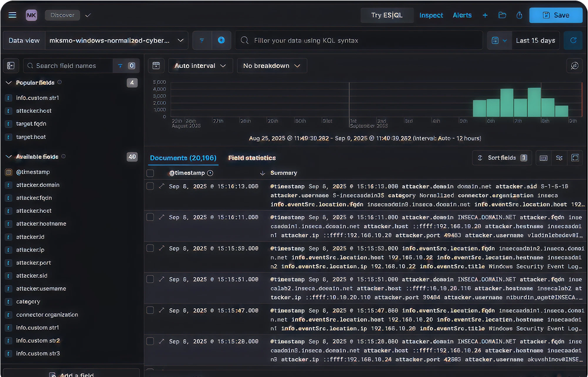Open the saved searches folder icon
Screen dimensions: 588x377
click(502, 15)
